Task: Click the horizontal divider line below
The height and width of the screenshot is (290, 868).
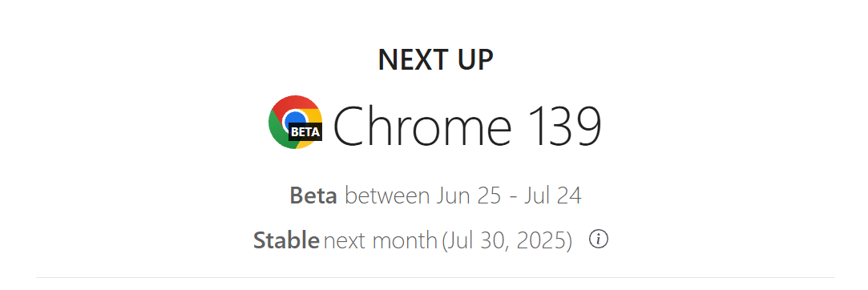Action: click(x=435, y=277)
